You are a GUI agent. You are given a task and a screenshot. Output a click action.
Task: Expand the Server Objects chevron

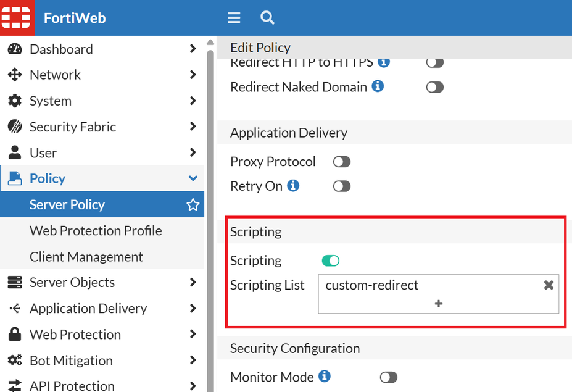[x=193, y=282]
